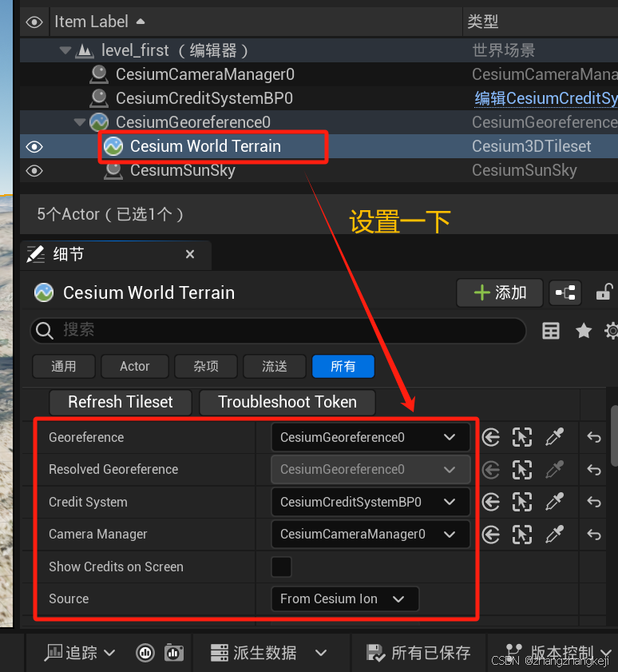Click the Camera Manager property label
This screenshot has height=672, width=618.
tap(98, 535)
